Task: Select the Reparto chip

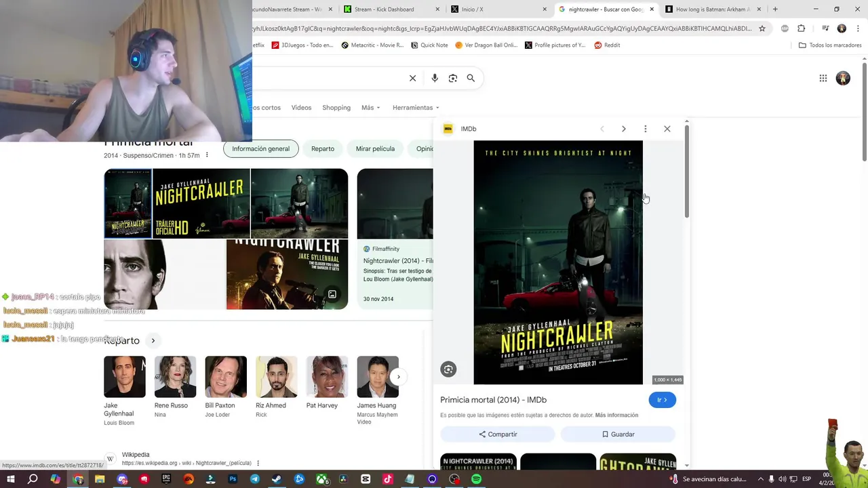Action: coord(323,149)
